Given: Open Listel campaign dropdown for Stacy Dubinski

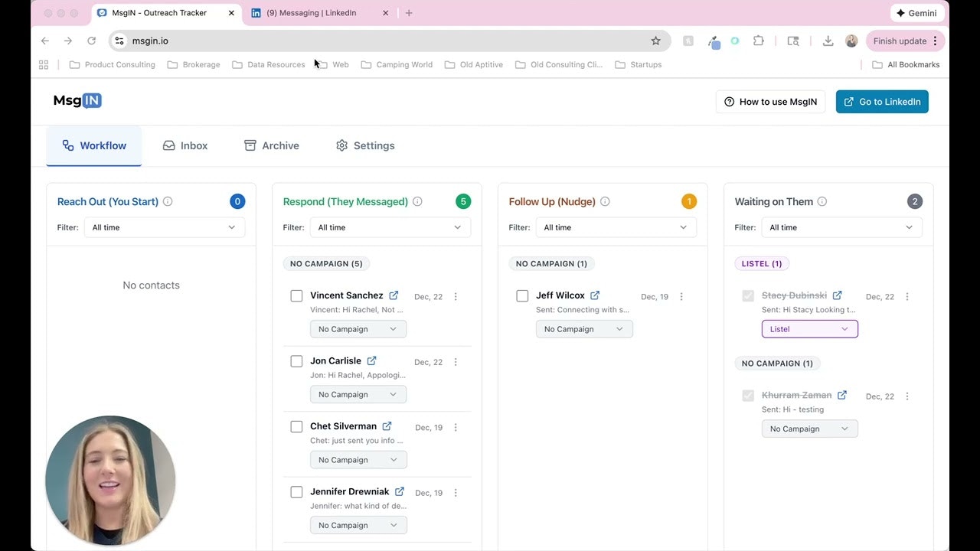Looking at the screenshot, I should coord(810,329).
